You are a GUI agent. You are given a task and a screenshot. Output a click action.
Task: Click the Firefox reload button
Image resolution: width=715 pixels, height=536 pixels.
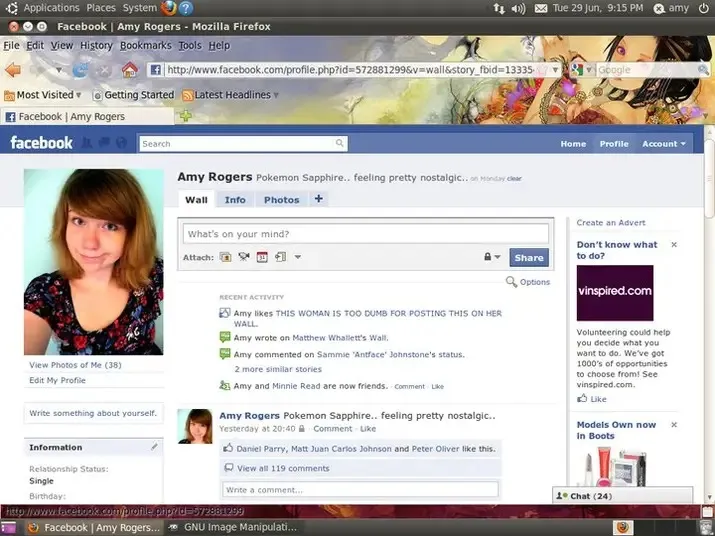click(x=80, y=70)
